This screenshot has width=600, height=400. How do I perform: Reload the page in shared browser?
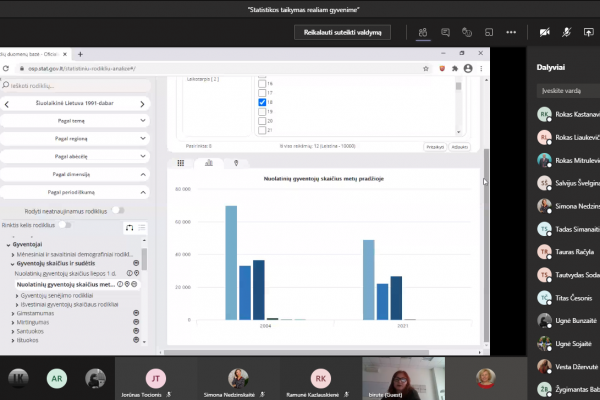coord(6,69)
